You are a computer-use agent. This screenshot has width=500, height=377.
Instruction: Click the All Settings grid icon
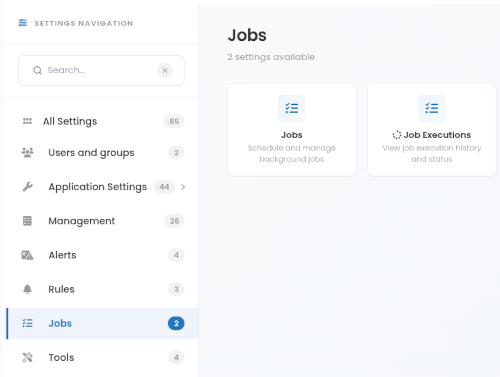[x=27, y=121]
